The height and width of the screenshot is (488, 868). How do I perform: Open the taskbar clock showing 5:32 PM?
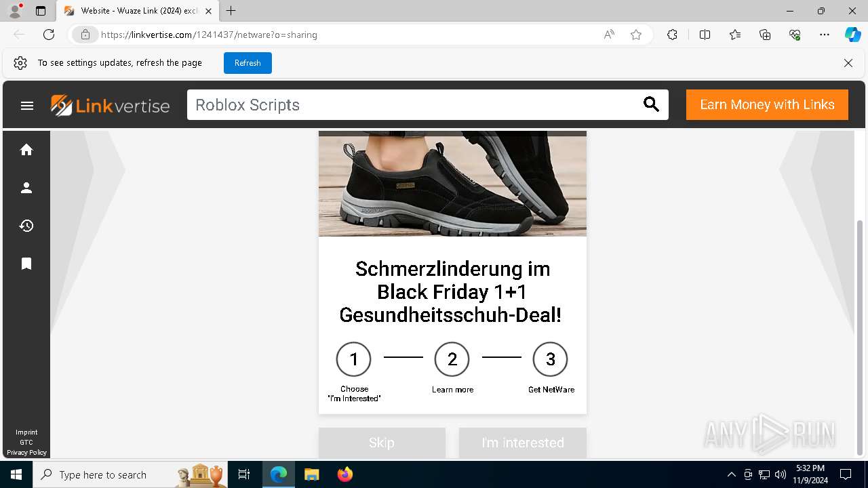coord(810,474)
